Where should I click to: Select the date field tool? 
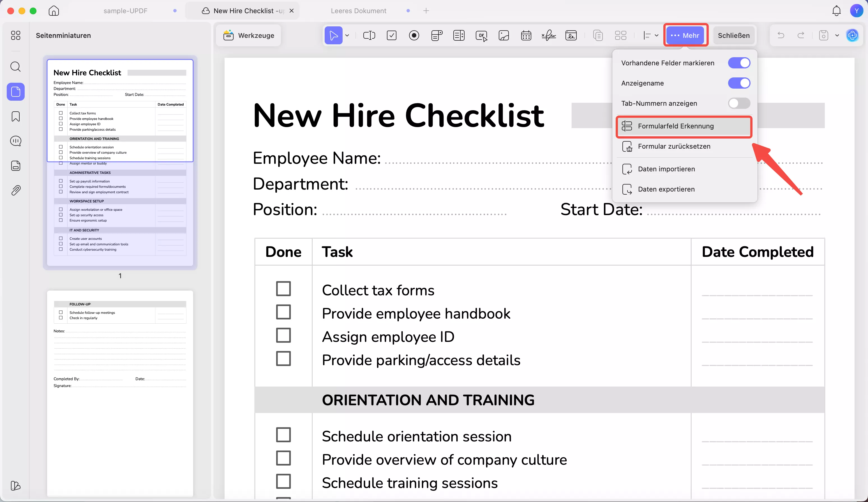tap(526, 36)
